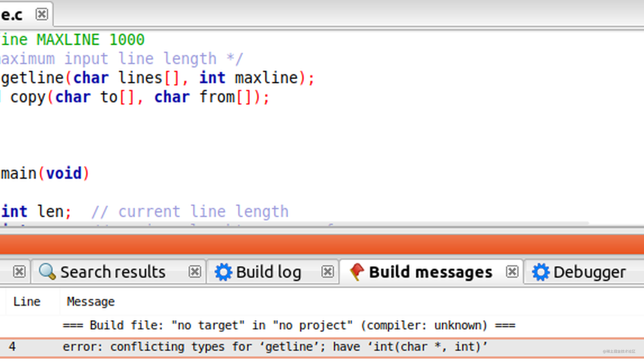Screen dimensions: 644x362
Task: Click the Message column header
Action: 90,302
